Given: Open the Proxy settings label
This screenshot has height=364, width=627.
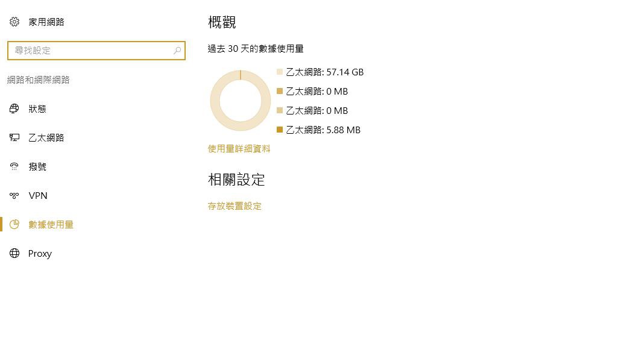Looking at the screenshot, I should (40, 254).
